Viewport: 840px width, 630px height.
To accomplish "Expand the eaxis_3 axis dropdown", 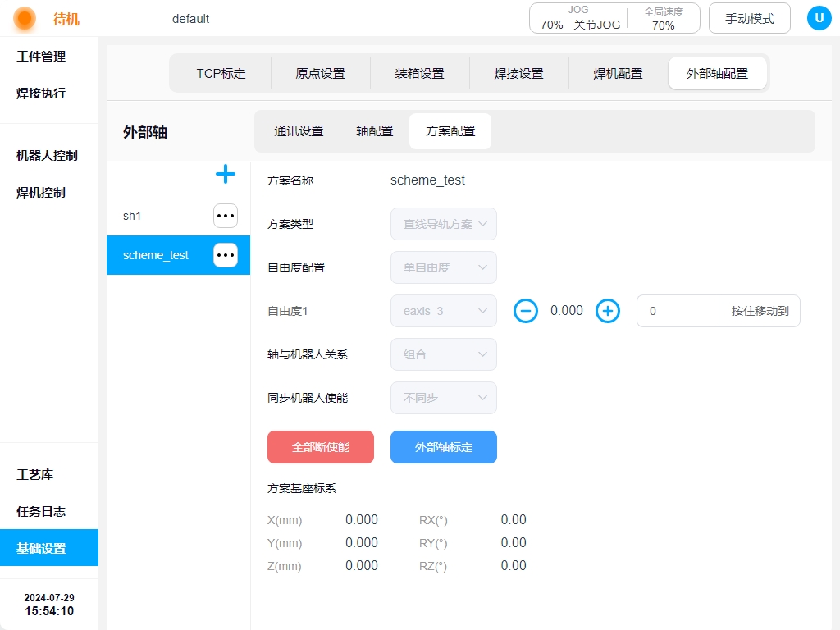I will pos(444,311).
